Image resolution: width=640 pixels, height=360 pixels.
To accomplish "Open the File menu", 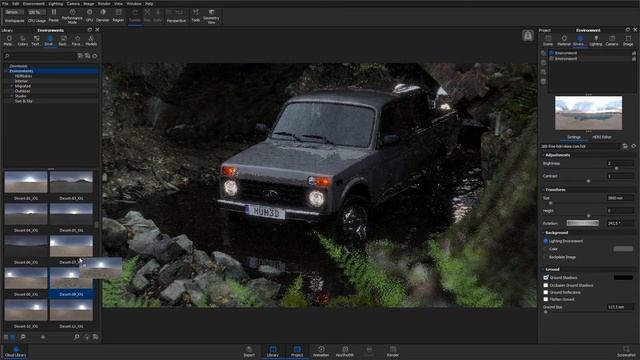I will [x=5, y=4].
